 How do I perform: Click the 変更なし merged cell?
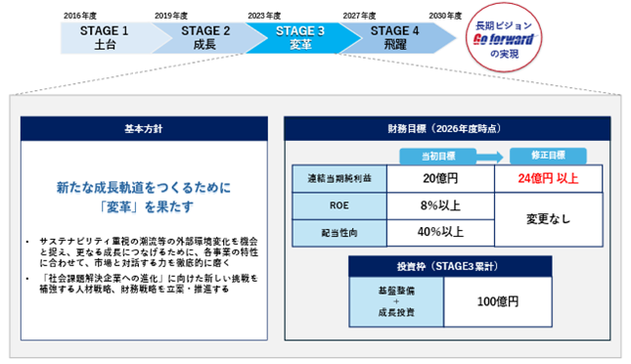coord(548,219)
